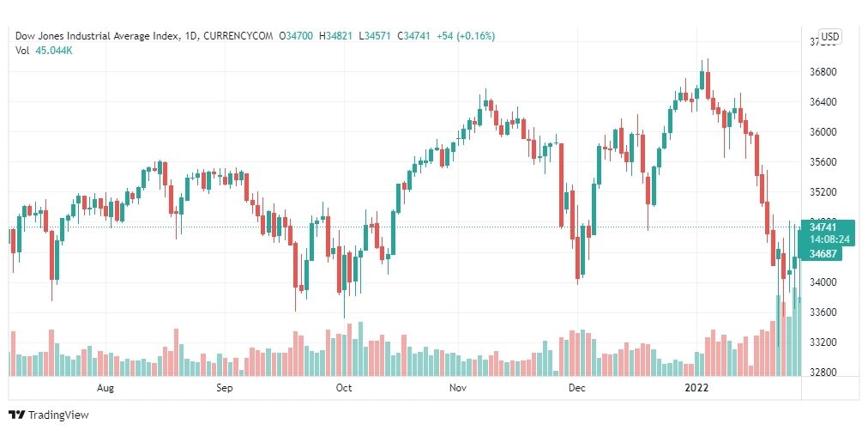Open the TradingView text link
Image resolution: width=868 pixels, height=430 pixels.
click(58, 415)
